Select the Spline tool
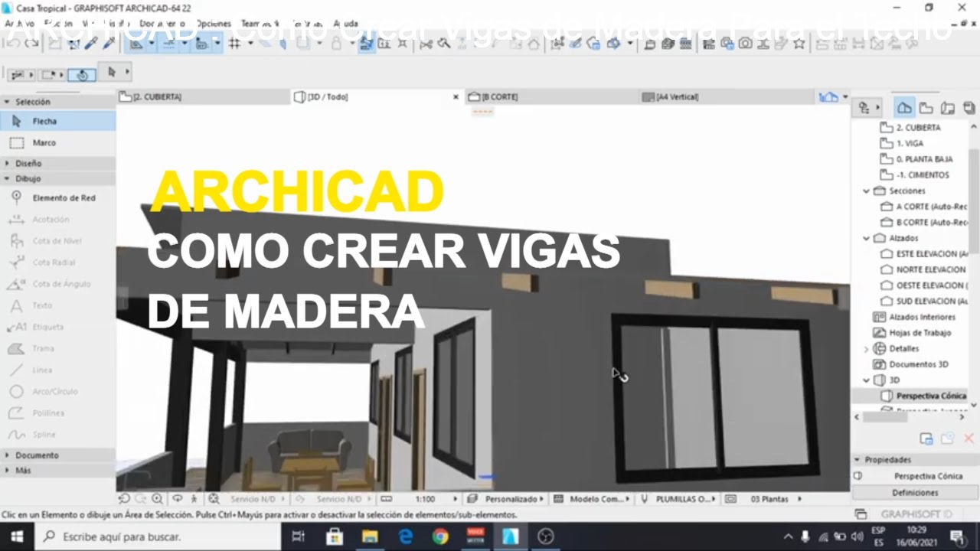The image size is (980, 551). 57,434
